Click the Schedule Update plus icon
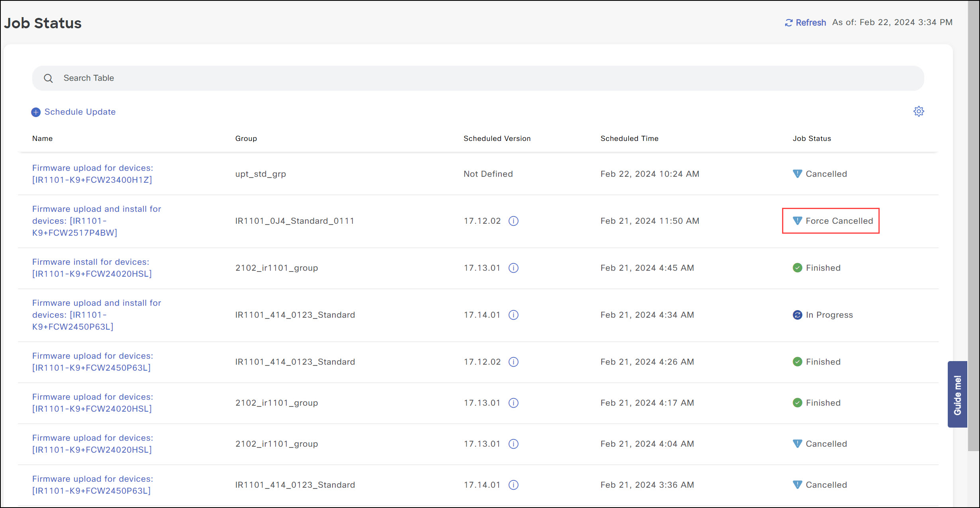Viewport: 980px width, 508px height. [36, 112]
